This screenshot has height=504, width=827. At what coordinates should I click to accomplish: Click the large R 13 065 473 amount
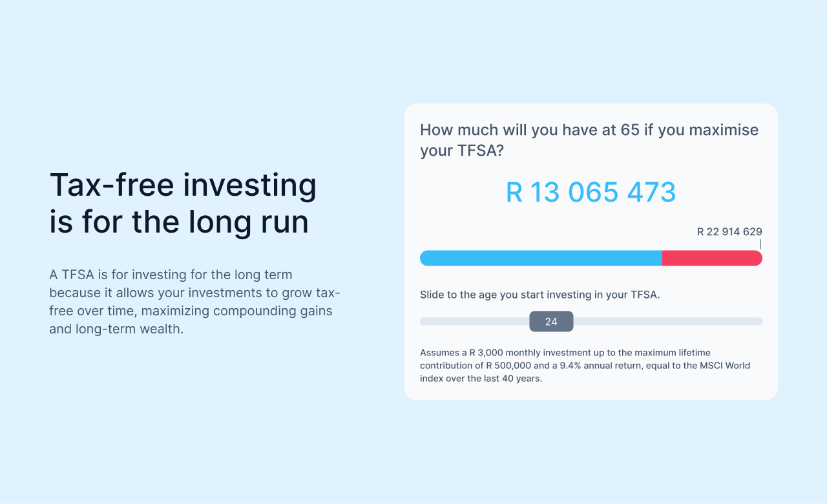(591, 193)
